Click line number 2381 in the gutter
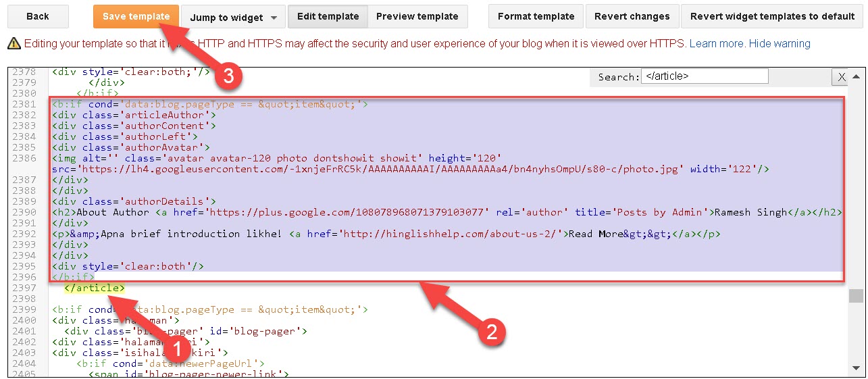The width and height of the screenshot is (868, 379). pyautogui.click(x=24, y=104)
